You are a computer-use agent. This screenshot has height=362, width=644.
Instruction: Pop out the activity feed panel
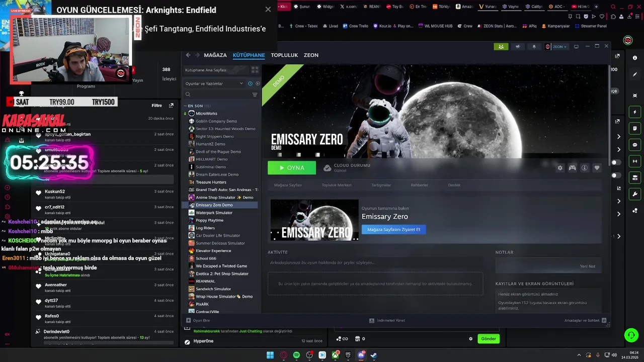tap(171, 106)
